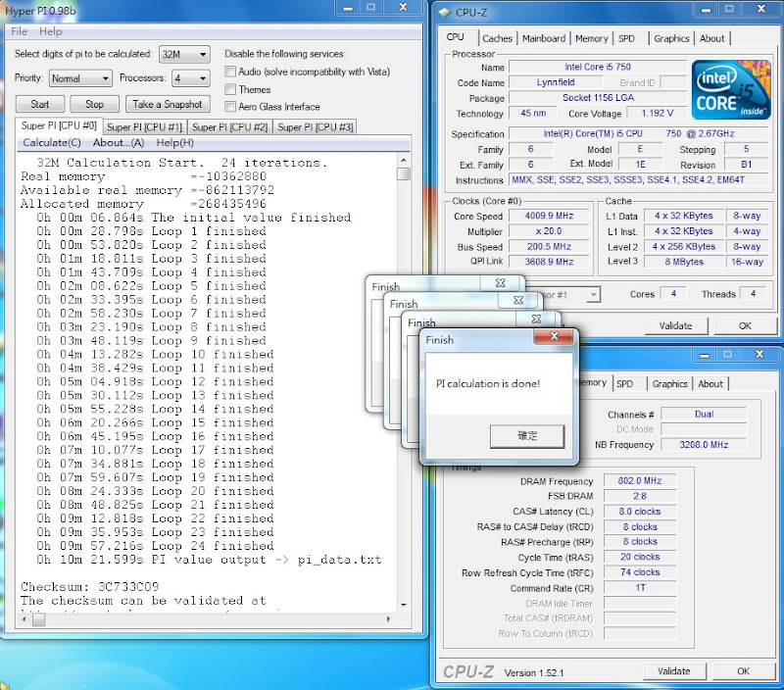The width and height of the screenshot is (784, 690).
Task: Click the Loop 24 finished line
Action: [x=155, y=546]
